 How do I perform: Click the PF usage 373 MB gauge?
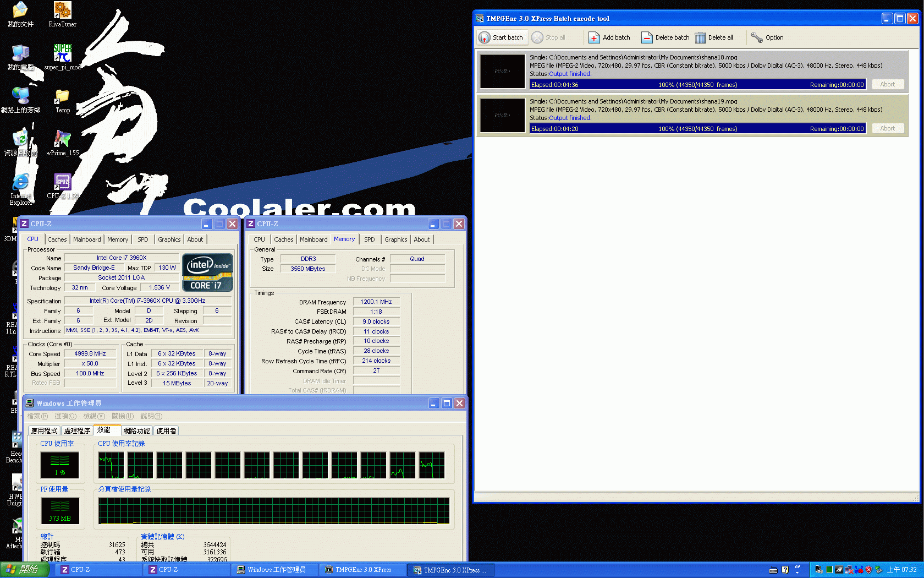pos(60,511)
